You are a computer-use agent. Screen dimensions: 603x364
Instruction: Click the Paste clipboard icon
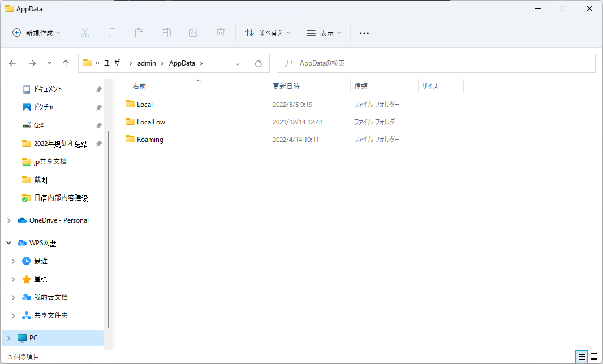(x=139, y=33)
